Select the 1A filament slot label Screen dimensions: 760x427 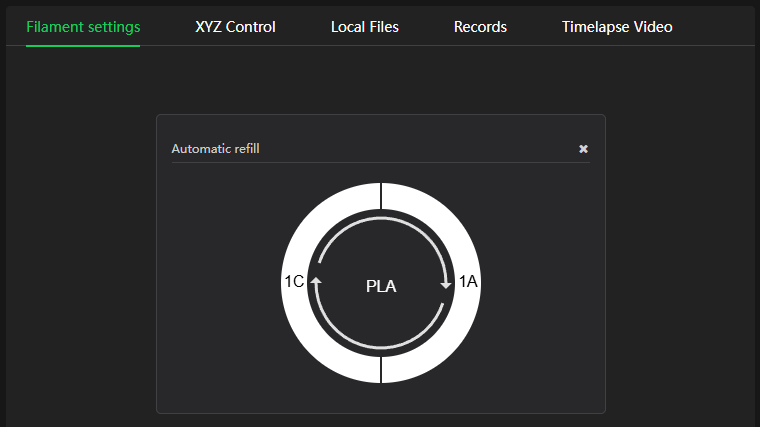[468, 282]
